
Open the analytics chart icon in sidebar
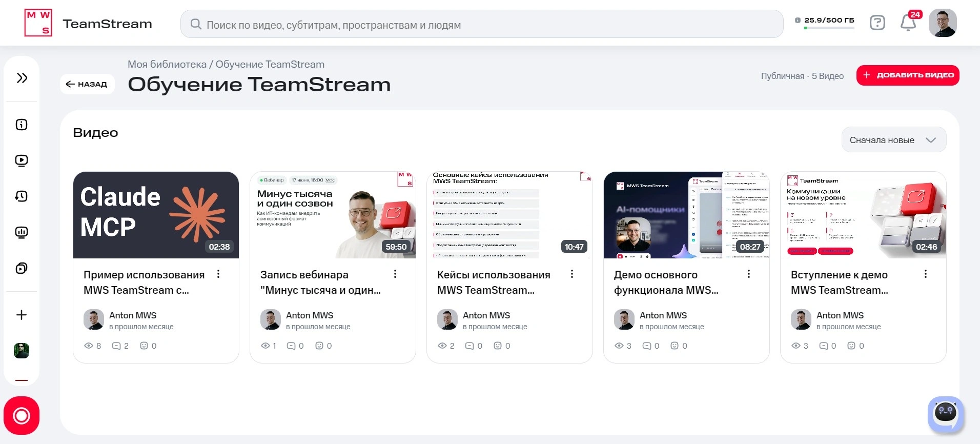(22, 232)
